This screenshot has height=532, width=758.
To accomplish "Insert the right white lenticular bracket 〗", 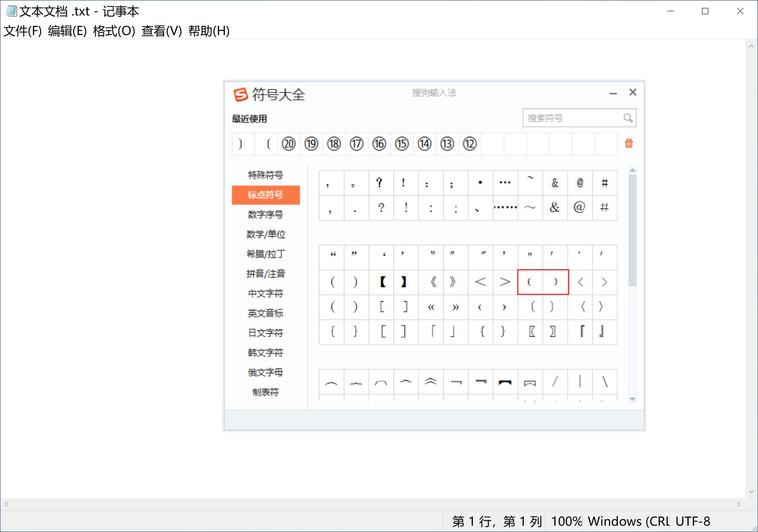I will (555, 332).
